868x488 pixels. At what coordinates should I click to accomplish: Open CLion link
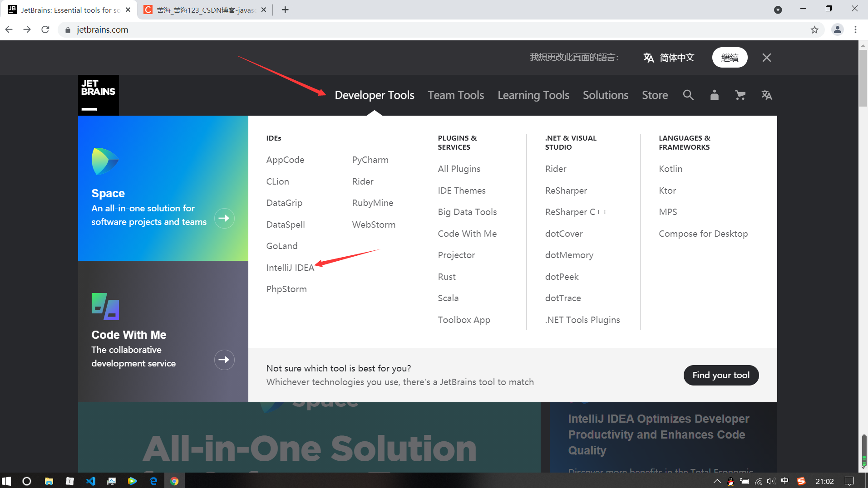(277, 181)
